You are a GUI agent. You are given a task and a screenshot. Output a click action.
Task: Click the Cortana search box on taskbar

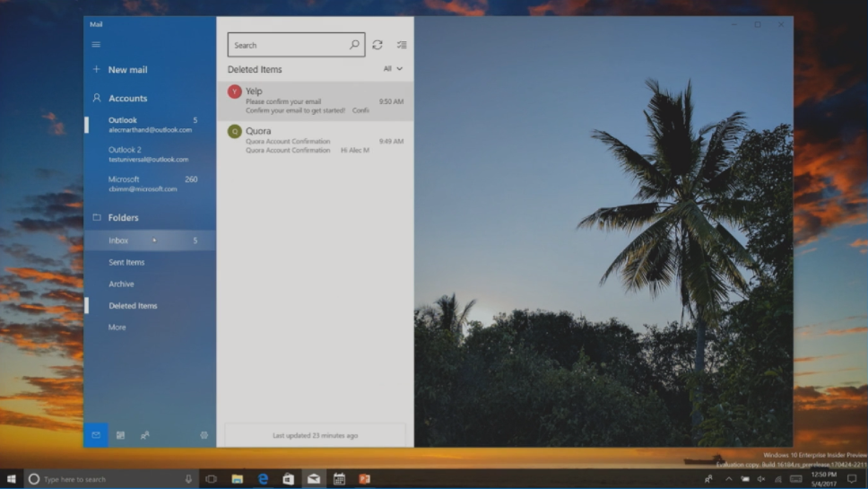point(110,479)
